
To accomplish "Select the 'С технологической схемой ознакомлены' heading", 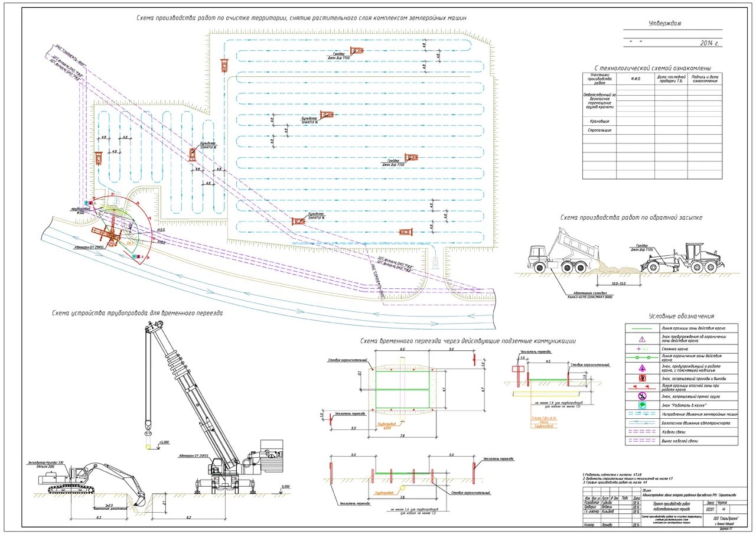I will 652,69.
